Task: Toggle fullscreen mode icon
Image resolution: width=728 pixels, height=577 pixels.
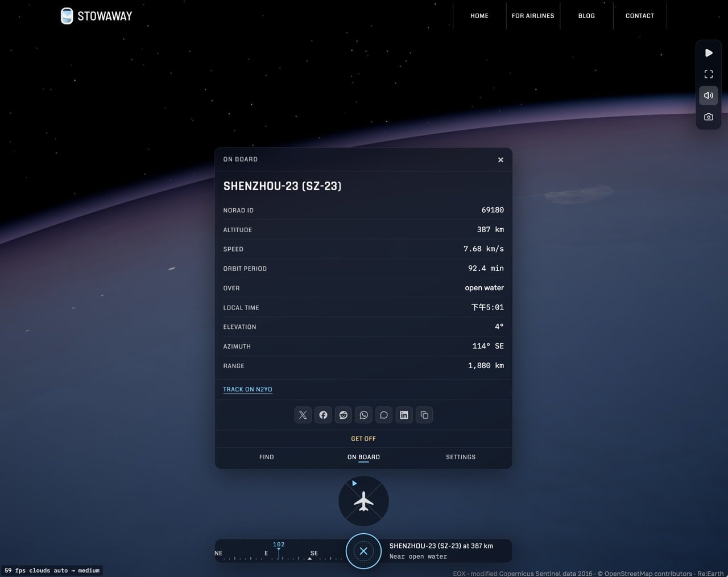Action: 709,75
